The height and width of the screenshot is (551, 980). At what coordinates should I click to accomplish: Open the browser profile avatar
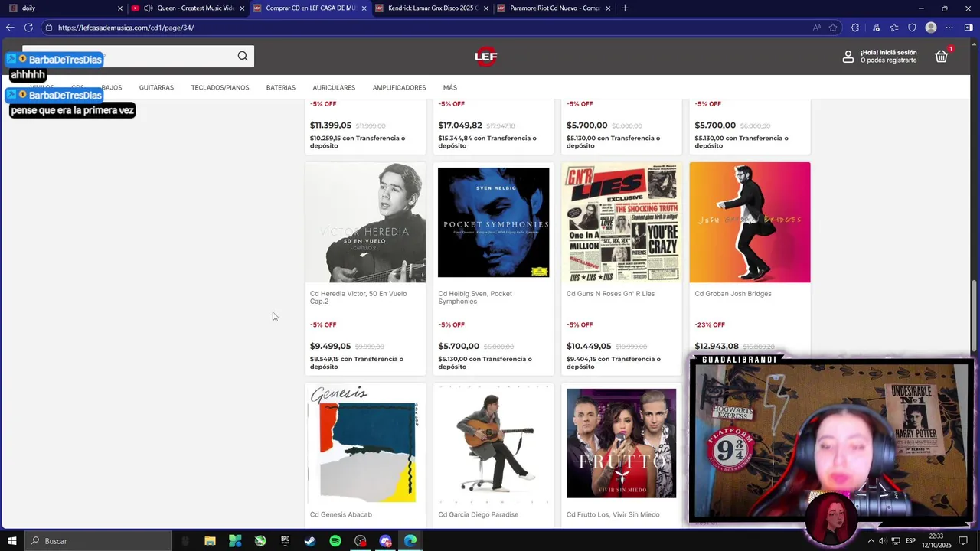point(931,28)
